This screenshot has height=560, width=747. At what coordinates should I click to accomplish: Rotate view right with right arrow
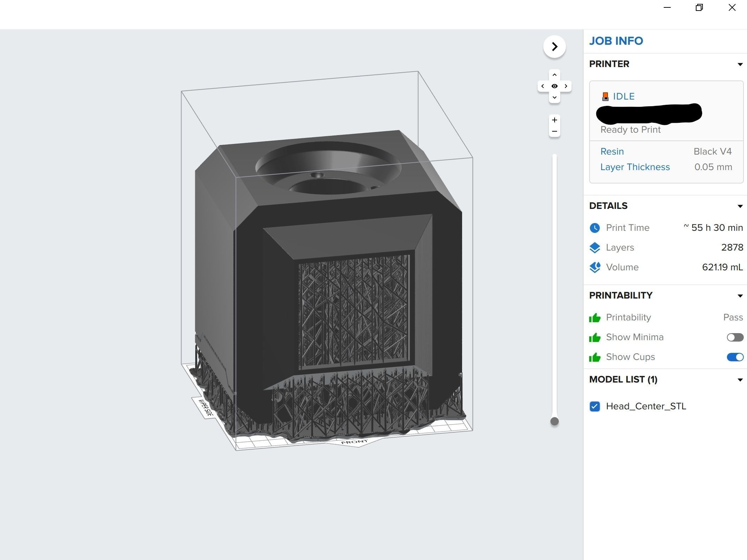pyautogui.click(x=566, y=86)
